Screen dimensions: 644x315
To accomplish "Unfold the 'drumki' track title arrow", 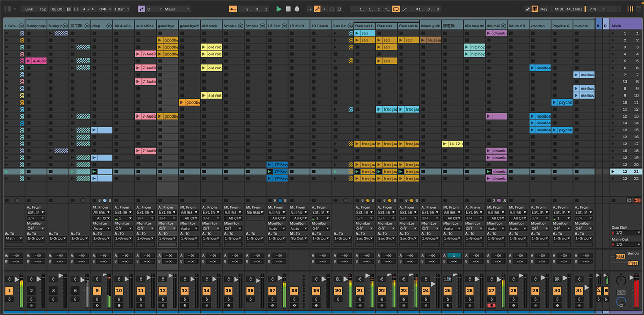I will tap(503, 26).
